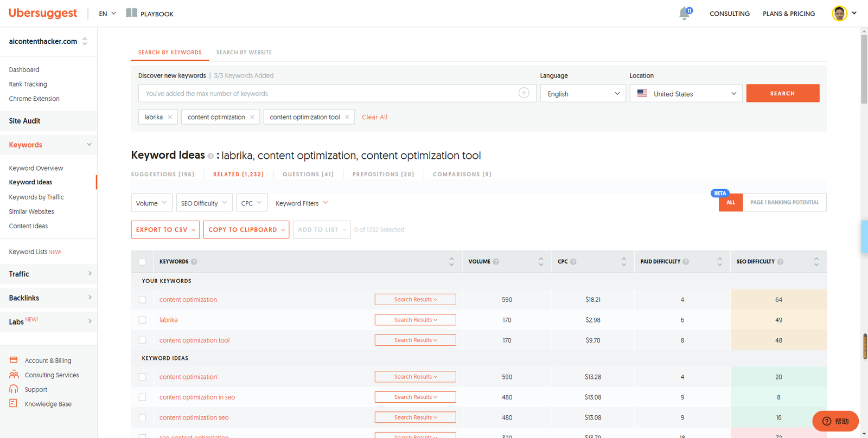Open the notifications bell icon
The height and width of the screenshot is (438, 868).
pyautogui.click(x=685, y=14)
